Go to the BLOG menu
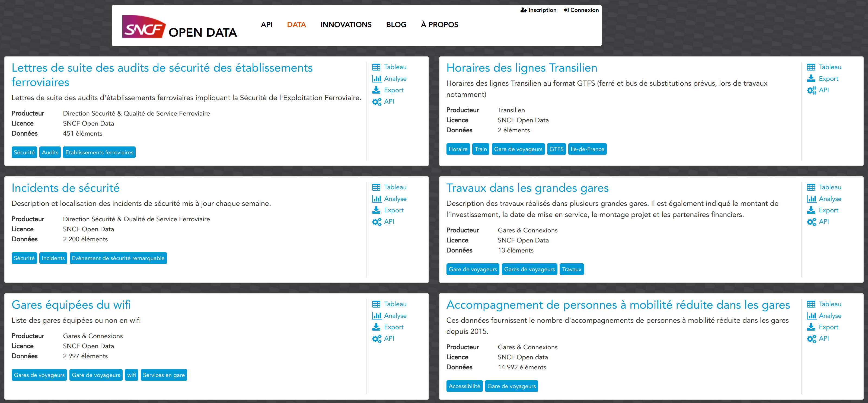This screenshot has width=868, height=403. point(396,25)
